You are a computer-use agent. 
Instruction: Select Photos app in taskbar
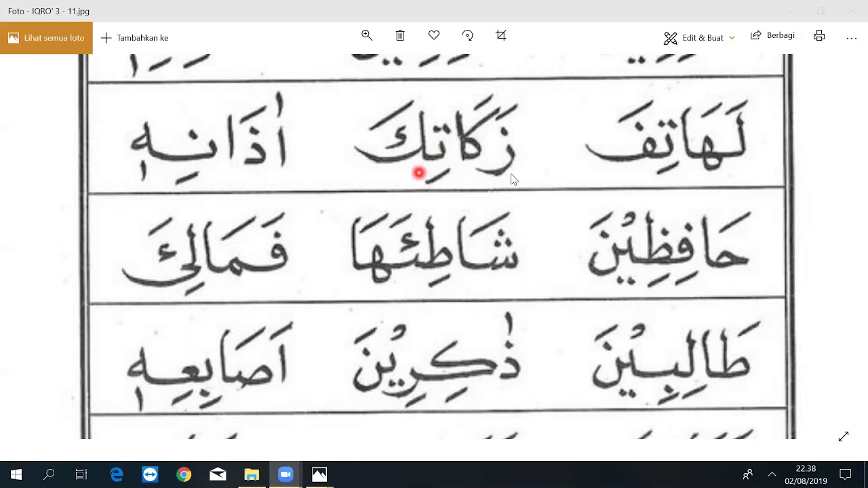click(319, 474)
